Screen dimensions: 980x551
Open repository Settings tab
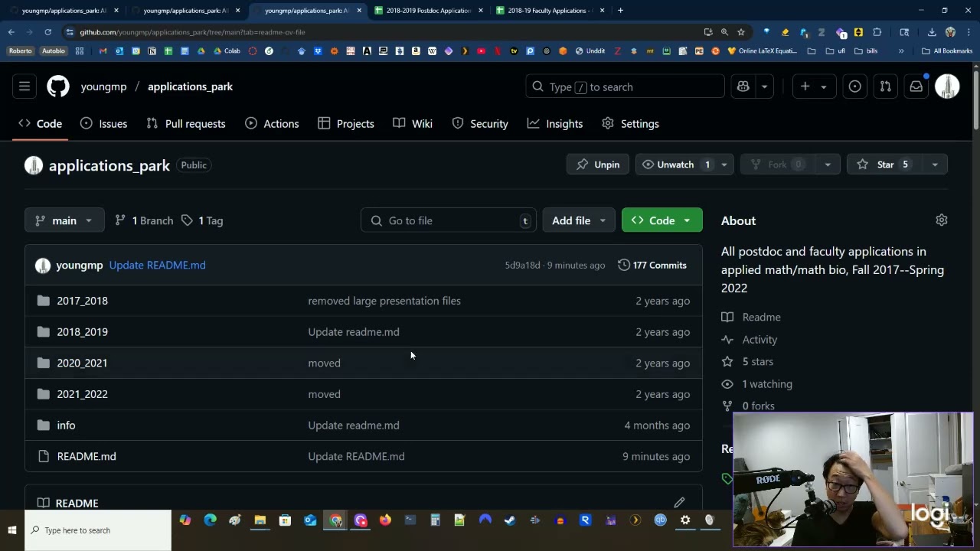point(630,124)
